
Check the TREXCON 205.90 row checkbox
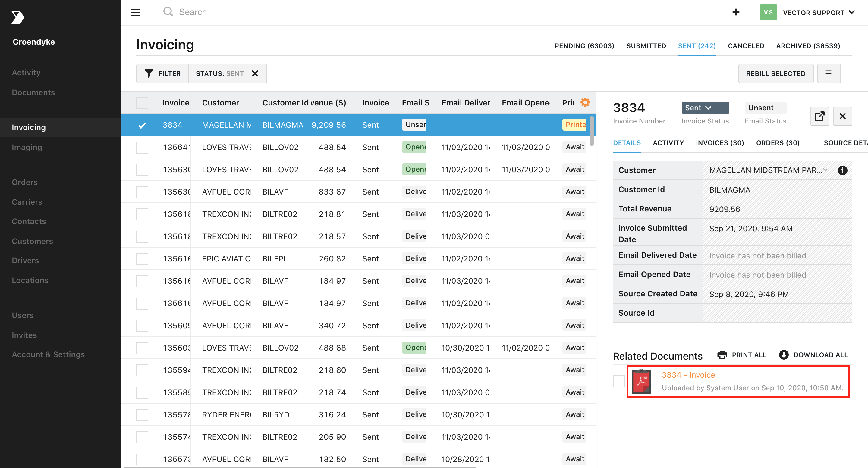pos(142,437)
